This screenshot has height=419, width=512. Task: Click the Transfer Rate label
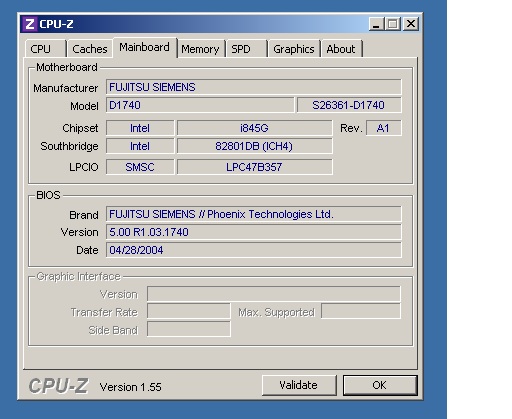click(x=104, y=312)
